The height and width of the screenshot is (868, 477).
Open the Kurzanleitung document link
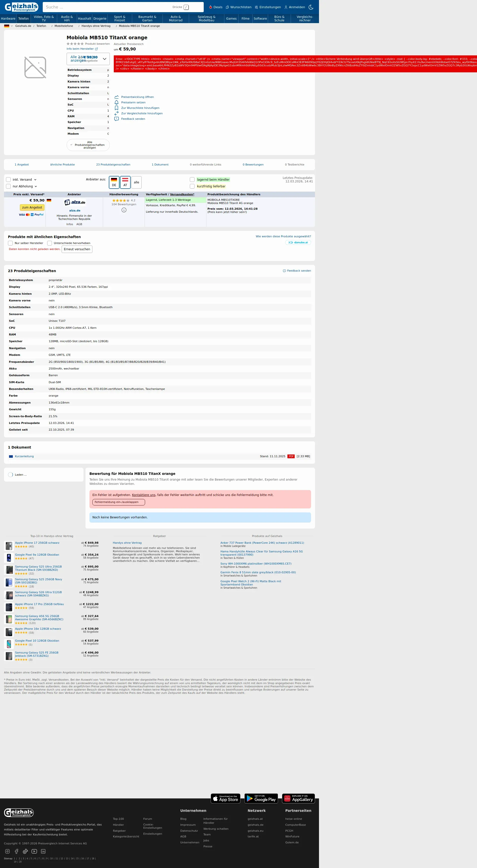[x=24, y=456]
